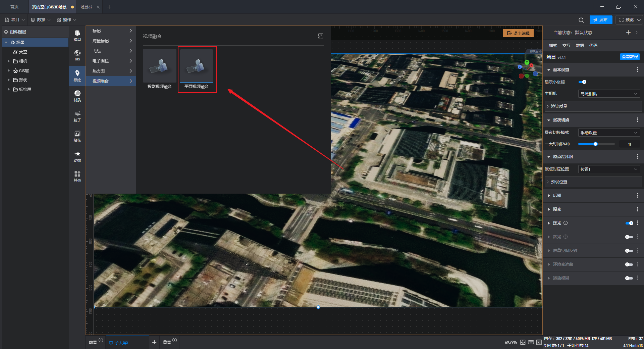This screenshot has width=644, height=349.
Task: Click the help icon next to 辉光
Action: pos(566,237)
